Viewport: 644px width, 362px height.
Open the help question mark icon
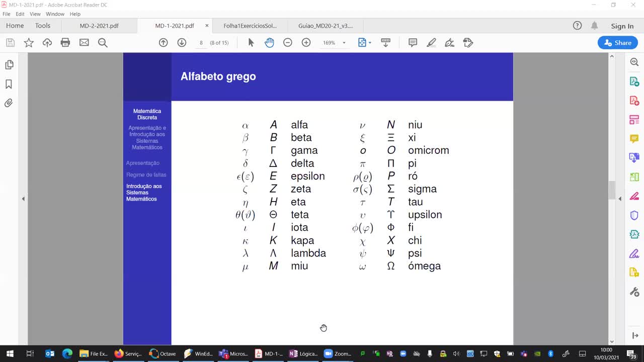577,26
